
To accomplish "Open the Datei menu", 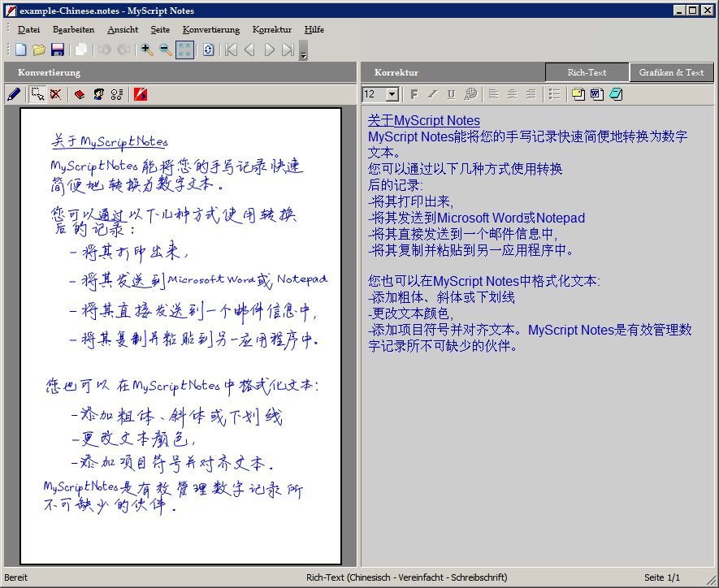I will [x=28, y=29].
